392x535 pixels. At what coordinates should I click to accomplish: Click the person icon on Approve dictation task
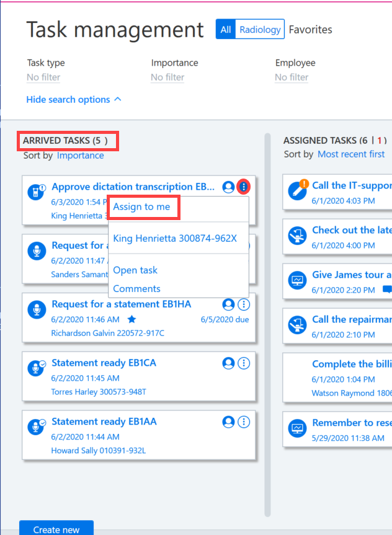point(228,187)
